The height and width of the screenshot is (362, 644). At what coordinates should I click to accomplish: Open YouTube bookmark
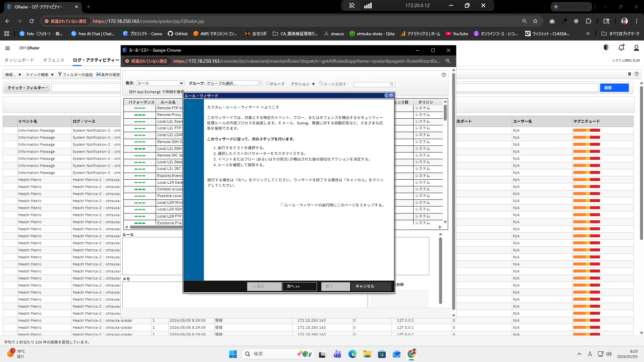coord(457,34)
